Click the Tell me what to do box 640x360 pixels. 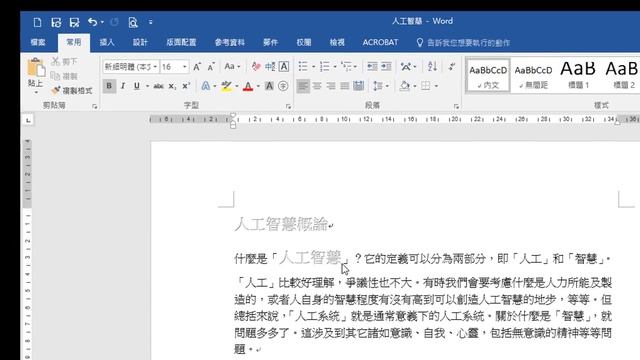pyautogui.click(x=463, y=42)
